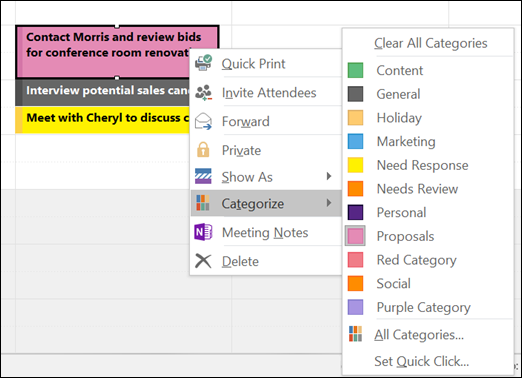This screenshot has height=378, width=522.
Task: Select the yellow Meet with Cheryl appointment
Action: [103, 120]
